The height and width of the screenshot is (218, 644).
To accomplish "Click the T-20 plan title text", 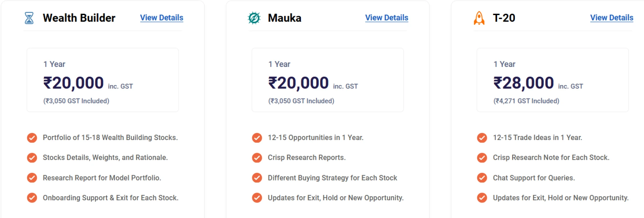I will (504, 18).
